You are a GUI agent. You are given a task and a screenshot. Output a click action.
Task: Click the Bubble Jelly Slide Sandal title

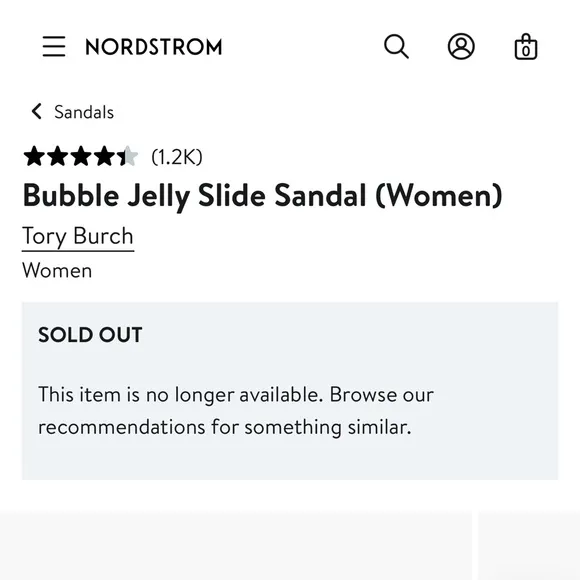pyautogui.click(x=262, y=196)
